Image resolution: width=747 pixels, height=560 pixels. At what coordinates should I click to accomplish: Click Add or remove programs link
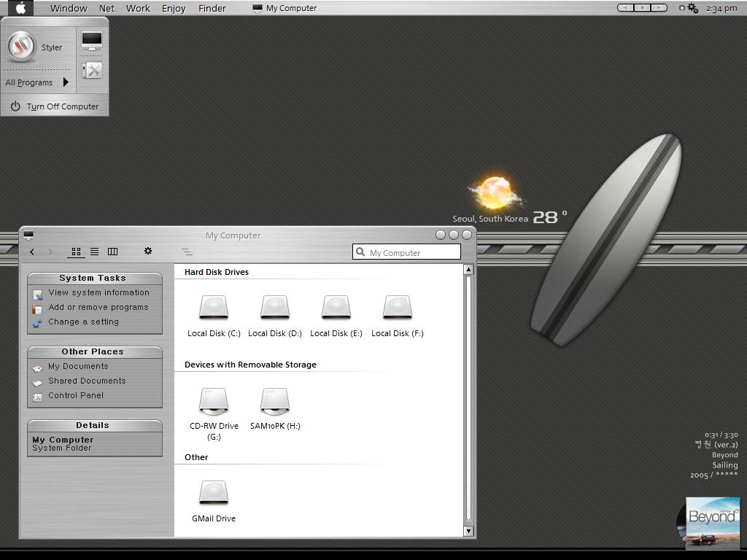pyautogui.click(x=98, y=307)
